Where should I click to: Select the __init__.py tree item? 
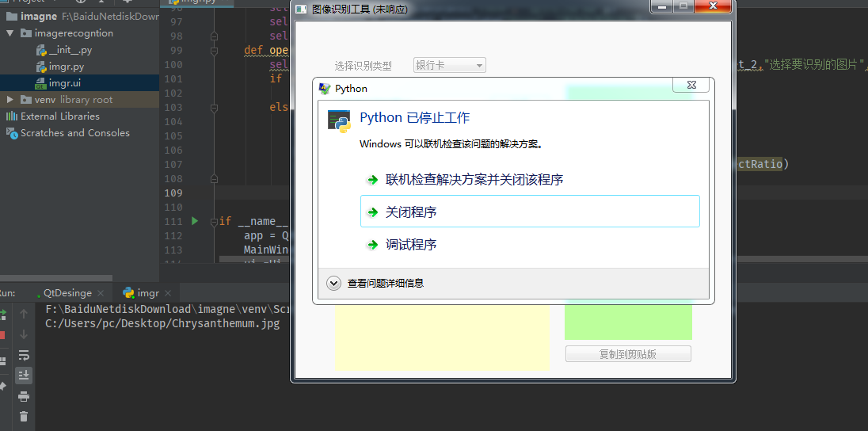click(80, 50)
